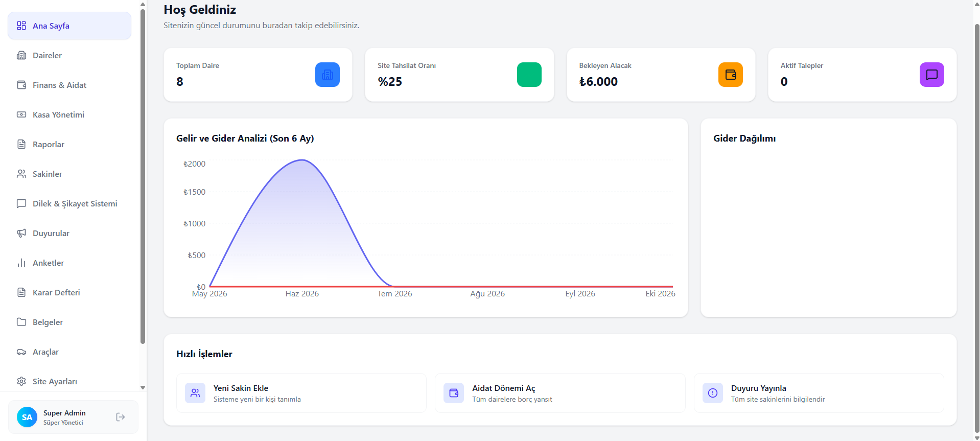The height and width of the screenshot is (441, 980).
Task: Click the Daireler building icon in sidebar
Action: point(21,55)
